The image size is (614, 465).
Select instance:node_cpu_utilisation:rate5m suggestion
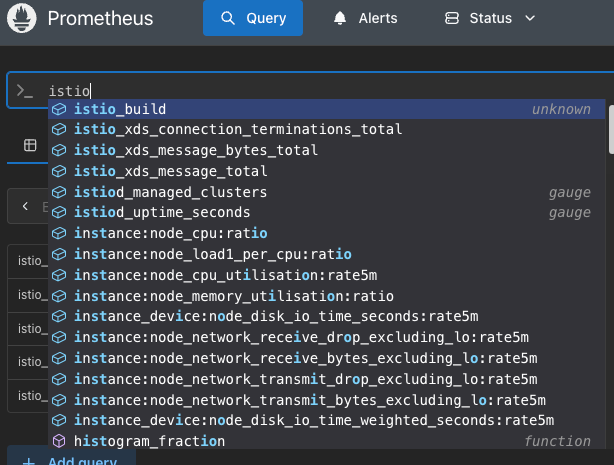point(327,275)
